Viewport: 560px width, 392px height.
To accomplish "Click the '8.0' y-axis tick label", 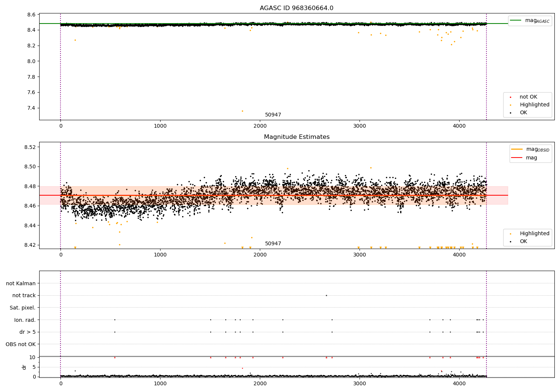I will pos(31,61).
